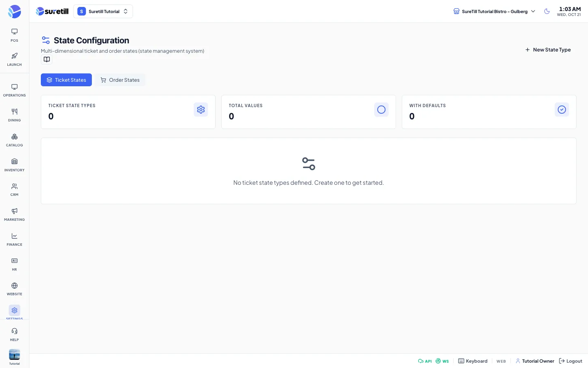Screen dimensions: 588x368
Task: Open the Website globe section
Action: tap(14, 289)
